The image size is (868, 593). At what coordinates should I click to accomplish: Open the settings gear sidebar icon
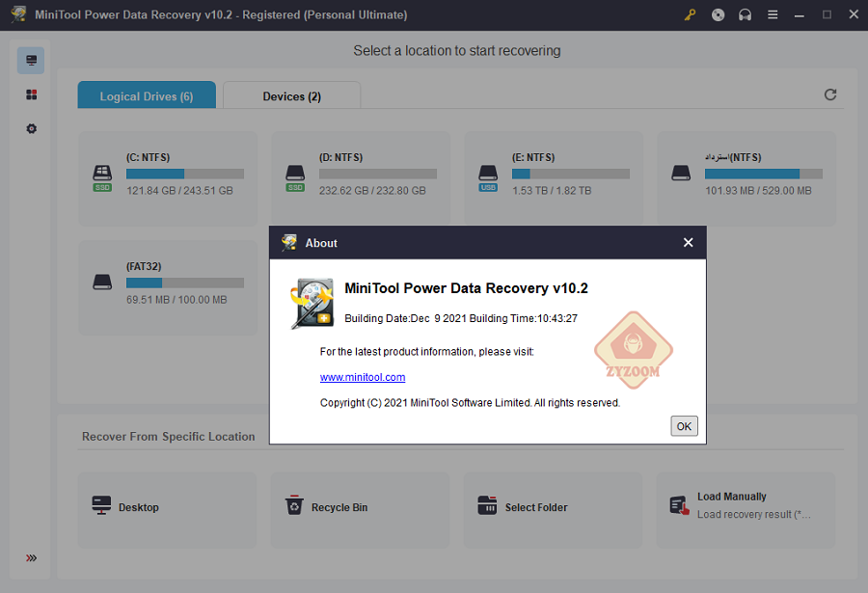point(32,128)
